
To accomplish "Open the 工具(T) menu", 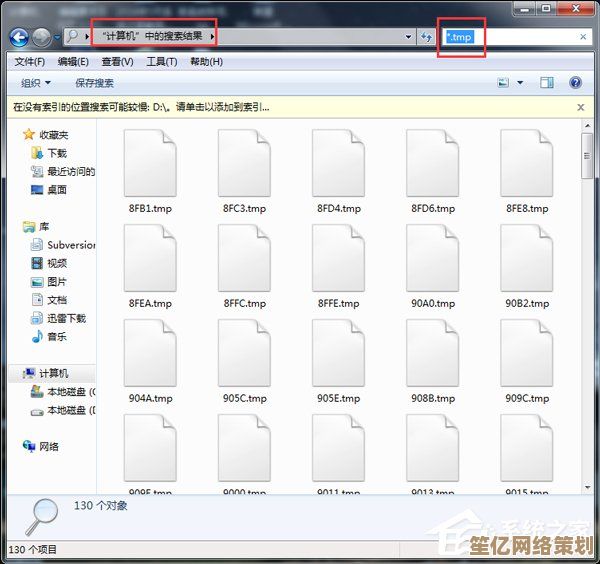I will click(x=162, y=62).
